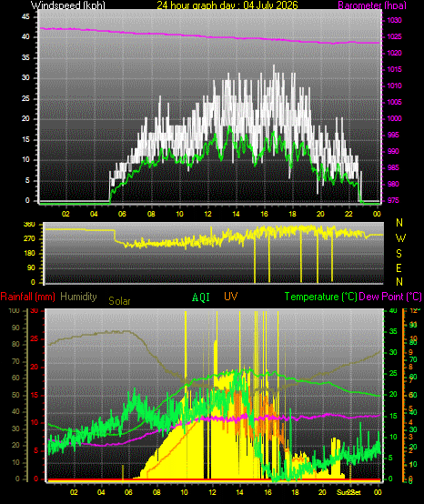Screen dimensions: 424x504
Task: Click the 1030 barometer scale value
Action: tap(394, 20)
